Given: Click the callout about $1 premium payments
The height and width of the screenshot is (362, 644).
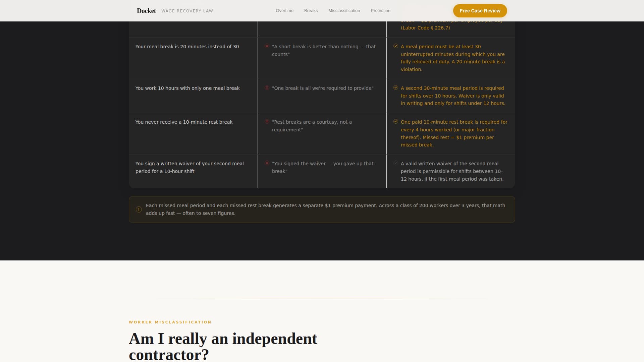Looking at the screenshot, I should click(x=322, y=209).
